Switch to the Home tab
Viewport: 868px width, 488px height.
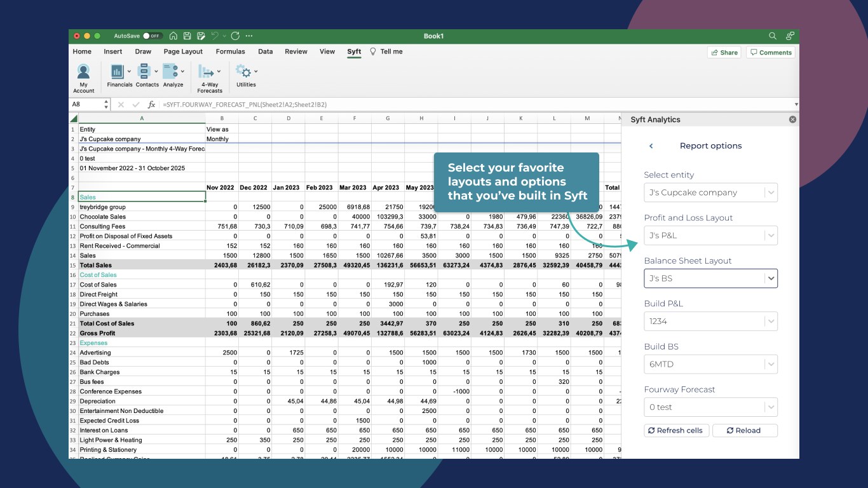(82, 52)
